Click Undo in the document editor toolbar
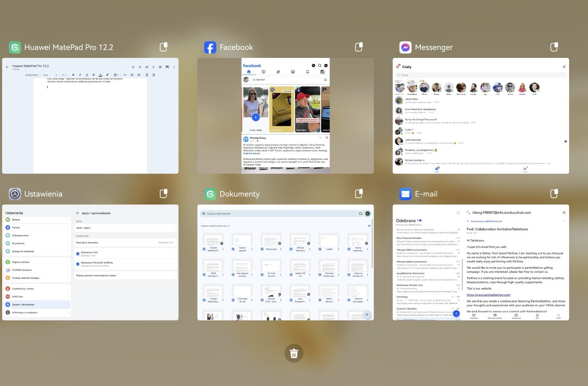This screenshot has width=588, height=386. [133, 67]
